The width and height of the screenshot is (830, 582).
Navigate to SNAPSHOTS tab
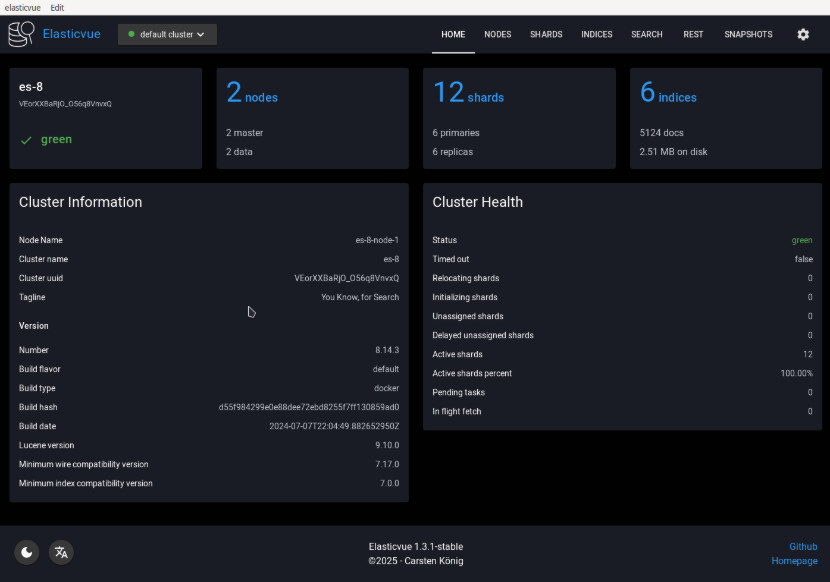[x=748, y=34]
